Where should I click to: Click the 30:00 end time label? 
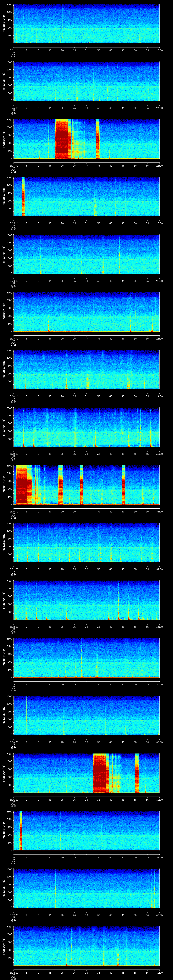[159, 454]
